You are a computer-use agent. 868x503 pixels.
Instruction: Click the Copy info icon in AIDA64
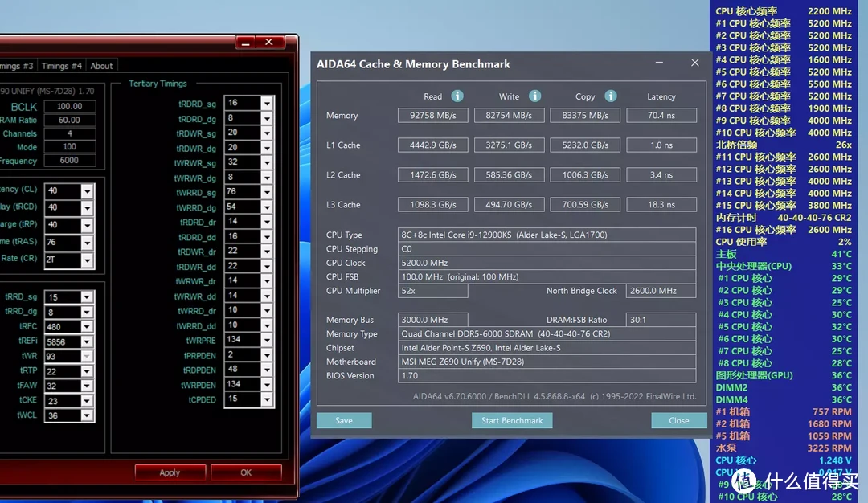tap(610, 96)
